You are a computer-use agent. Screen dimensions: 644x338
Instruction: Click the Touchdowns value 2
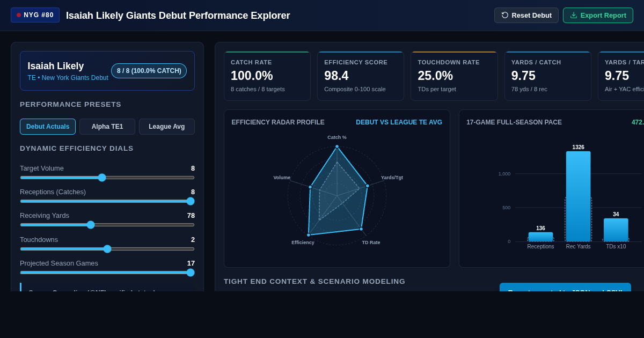[x=193, y=239]
